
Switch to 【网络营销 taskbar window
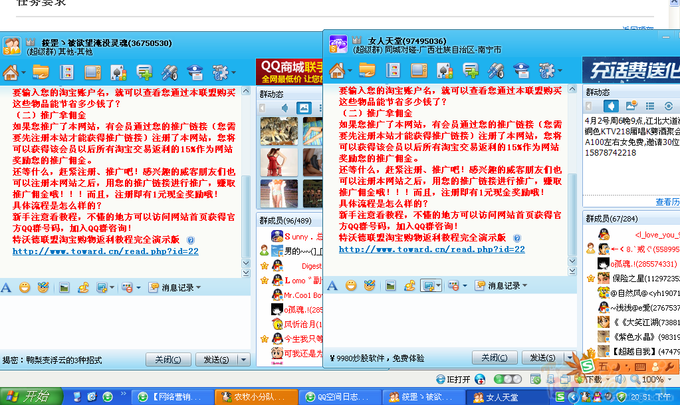point(172,397)
